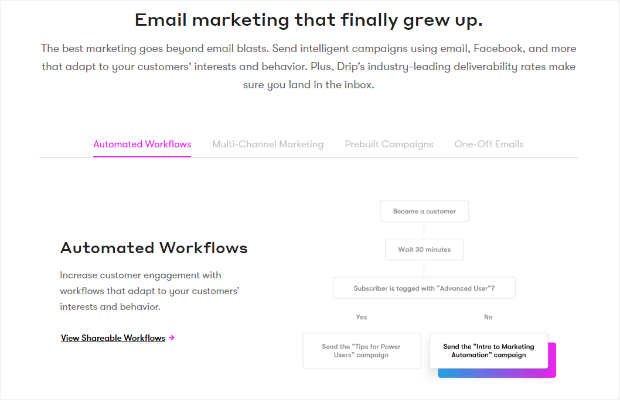620x400 pixels.
Task: Select the Tips for Power Users campaign card
Action: click(361, 351)
